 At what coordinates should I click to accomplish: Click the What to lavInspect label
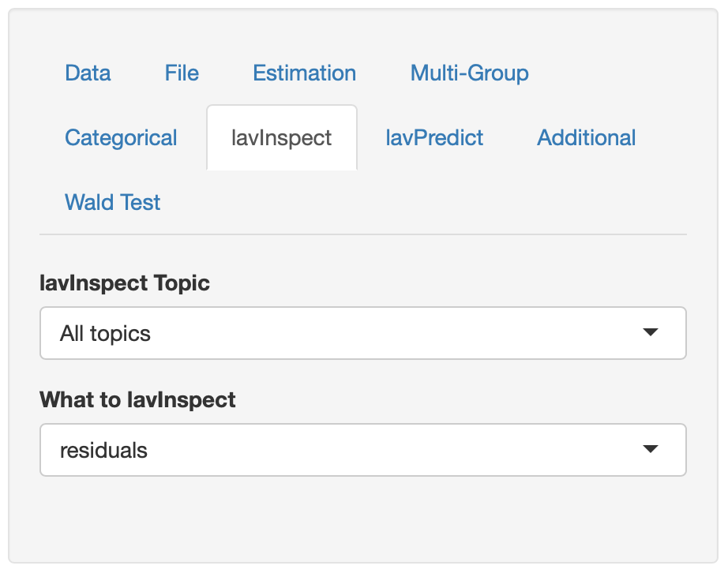coord(137,399)
